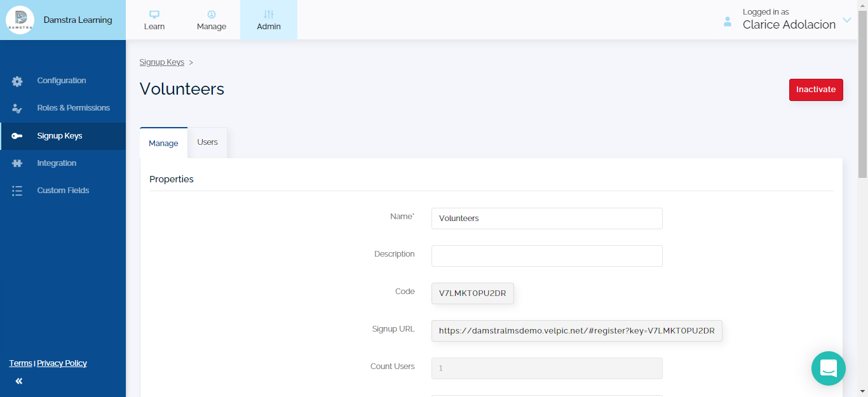Click the Admin sliders icon
The height and width of the screenshot is (397, 868).
(x=269, y=14)
